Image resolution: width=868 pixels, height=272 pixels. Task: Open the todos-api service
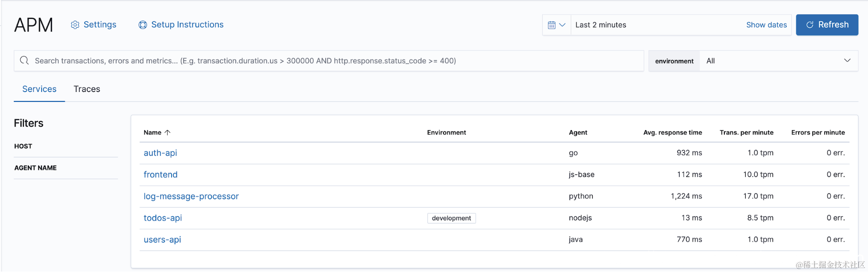point(163,218)
